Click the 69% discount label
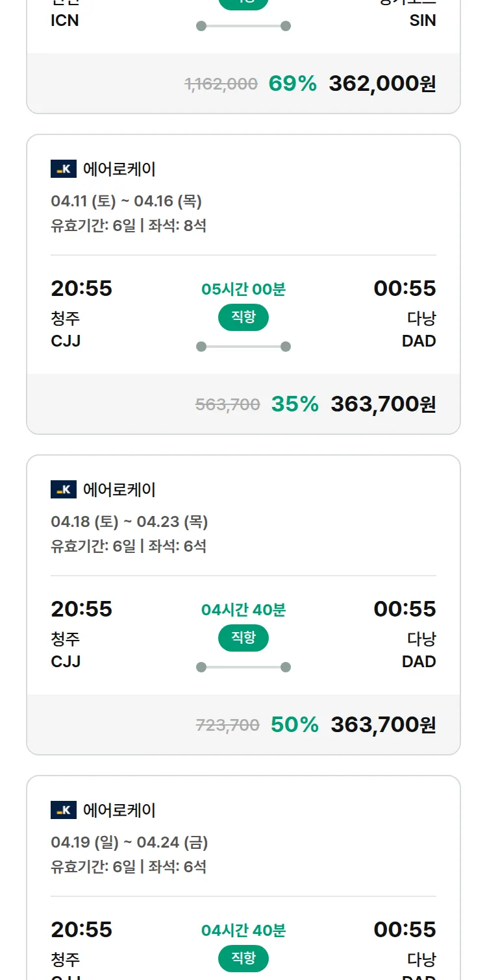Viewport: 487px width, 980px height. tap(292, 84)
